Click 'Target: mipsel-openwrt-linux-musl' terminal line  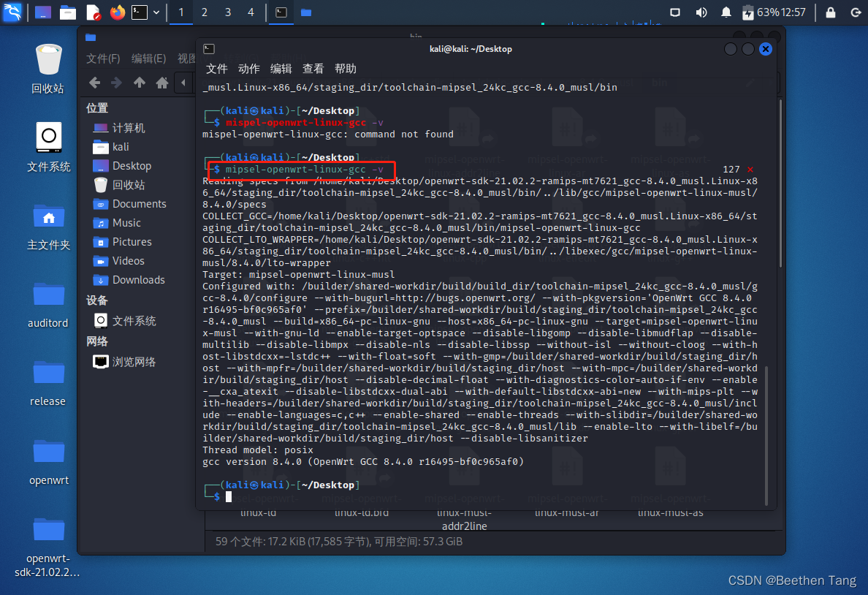tap(298, 274)
